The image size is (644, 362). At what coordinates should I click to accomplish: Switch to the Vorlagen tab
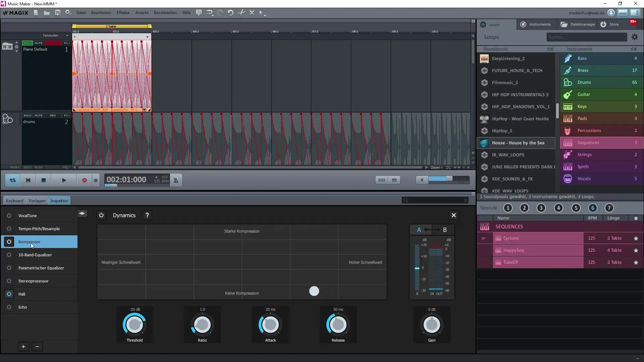coord(37,200)
